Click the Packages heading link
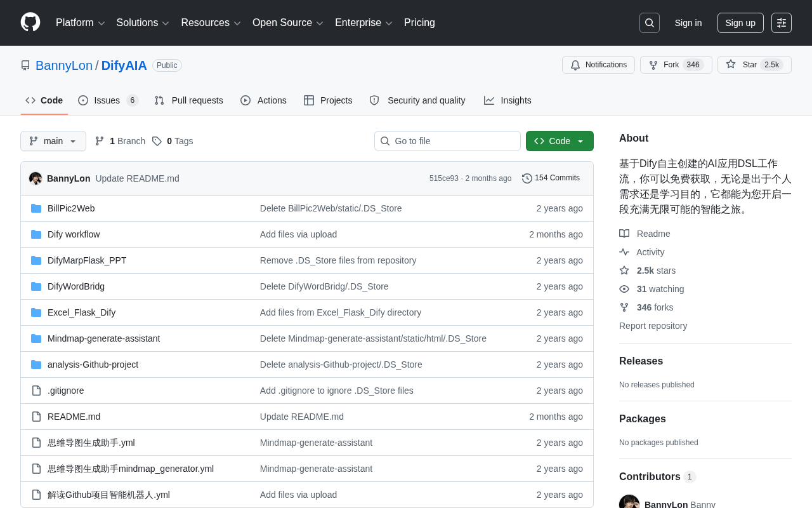This screenshot has height=508, width=812. pyautogui.click(x=642, y=418)
